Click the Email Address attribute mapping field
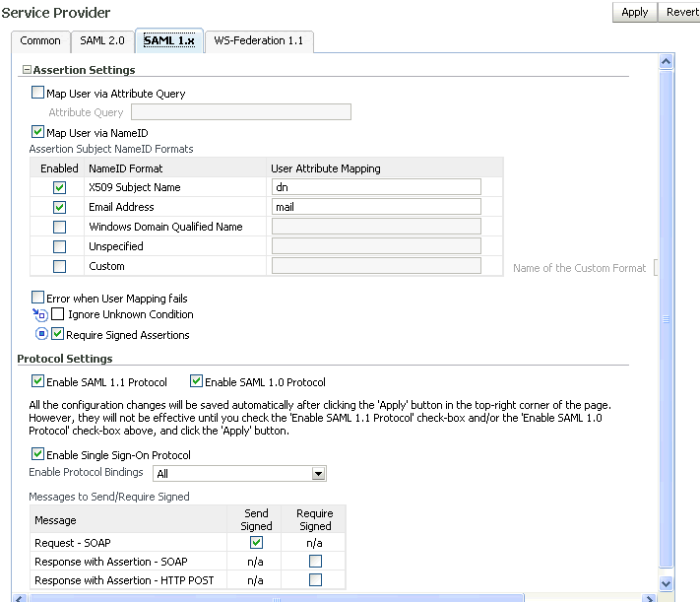The image size is (700, 603). click(x=376, y=207)
